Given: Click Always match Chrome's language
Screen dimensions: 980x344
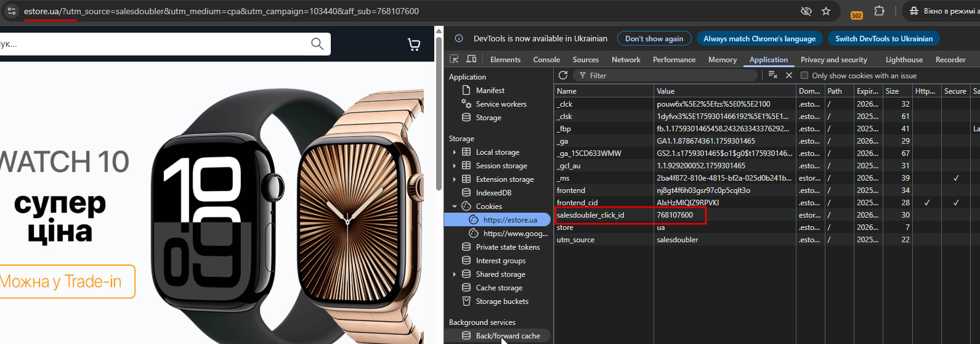Looking at the screenshot, I should (759, 38).
